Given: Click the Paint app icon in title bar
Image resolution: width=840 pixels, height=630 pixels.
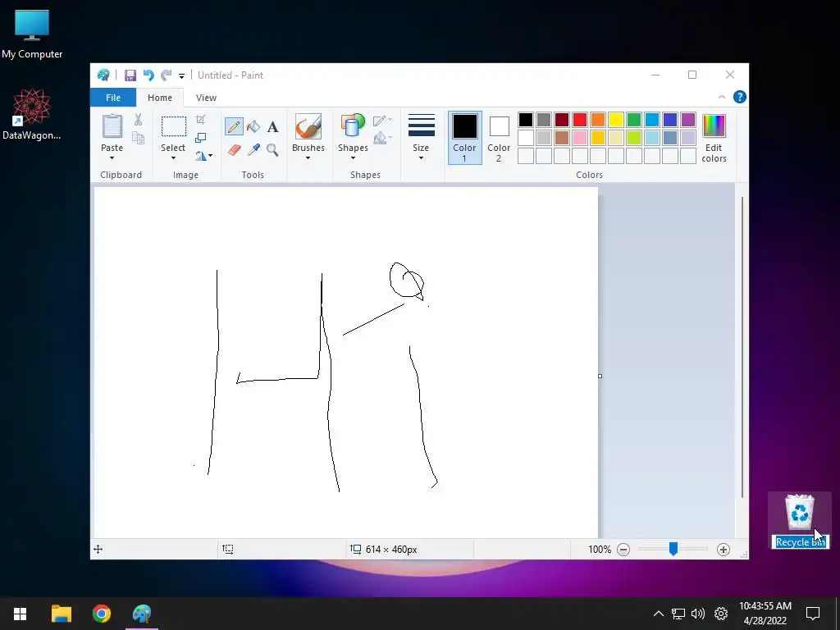Looking at the screenshot, I should tap(103, 75).
